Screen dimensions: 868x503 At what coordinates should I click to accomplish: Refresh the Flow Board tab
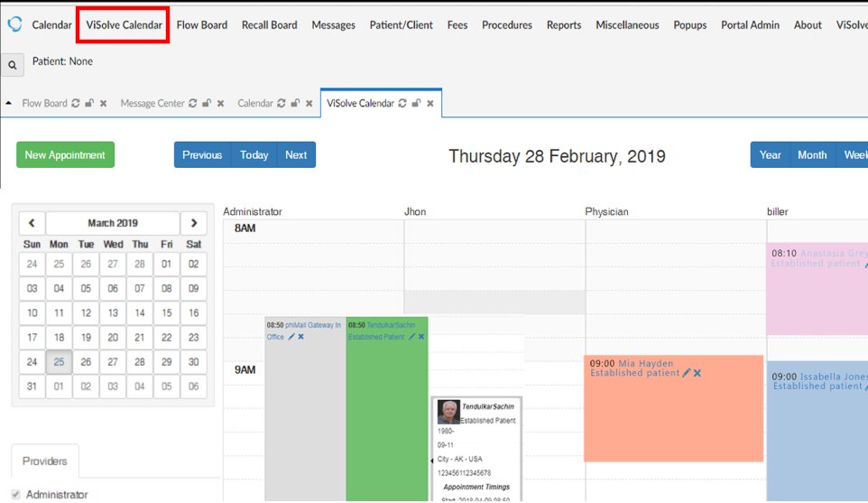76,104
